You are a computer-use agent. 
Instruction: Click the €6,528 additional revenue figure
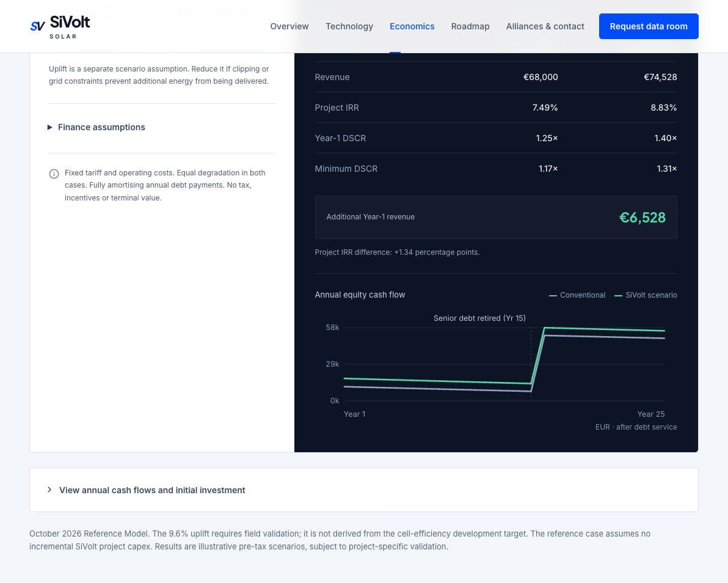click(642, 218)
